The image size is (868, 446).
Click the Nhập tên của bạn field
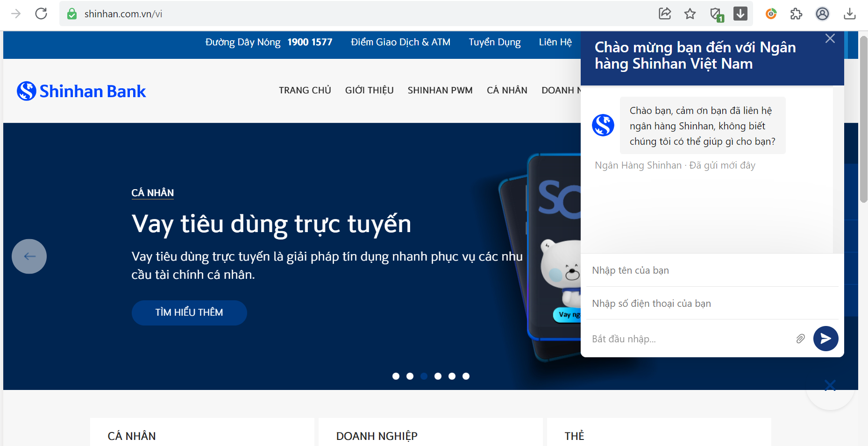coord(712,270)
